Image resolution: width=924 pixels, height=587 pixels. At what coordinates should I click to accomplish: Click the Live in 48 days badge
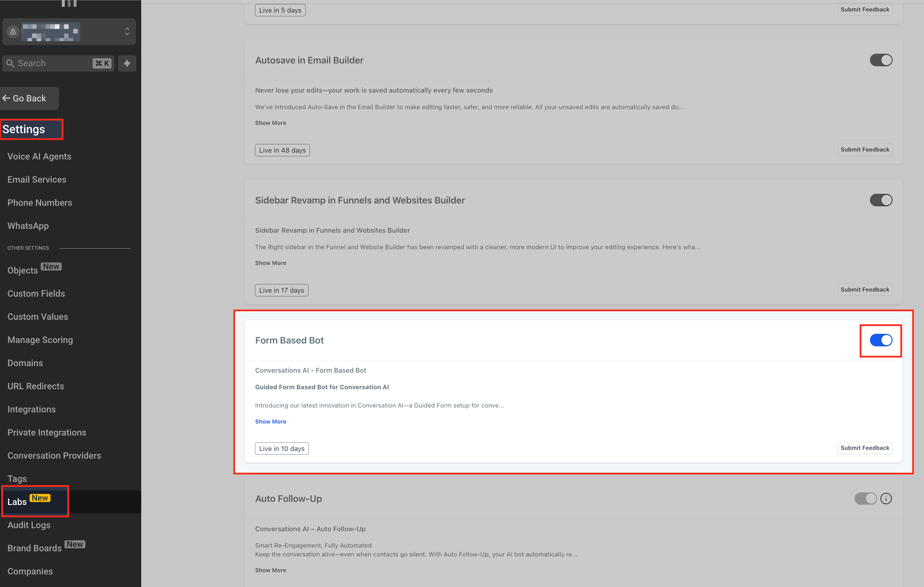[x=282, y=150]
